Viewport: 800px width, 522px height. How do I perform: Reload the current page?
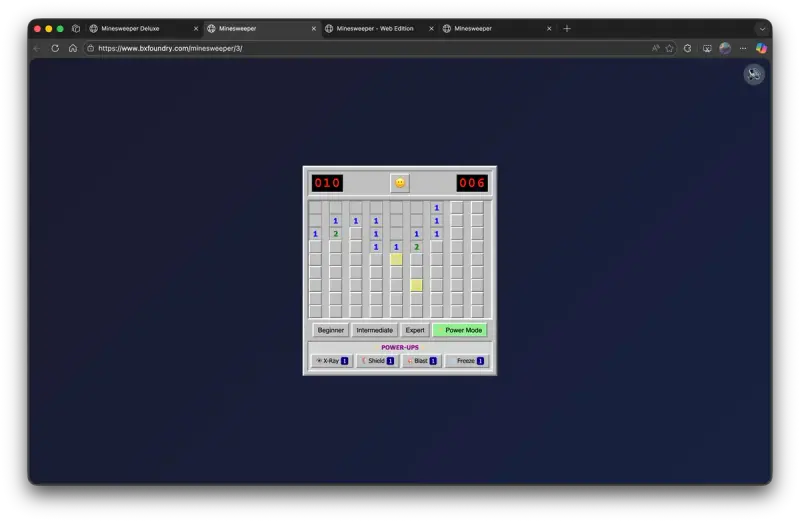[55, 48]
